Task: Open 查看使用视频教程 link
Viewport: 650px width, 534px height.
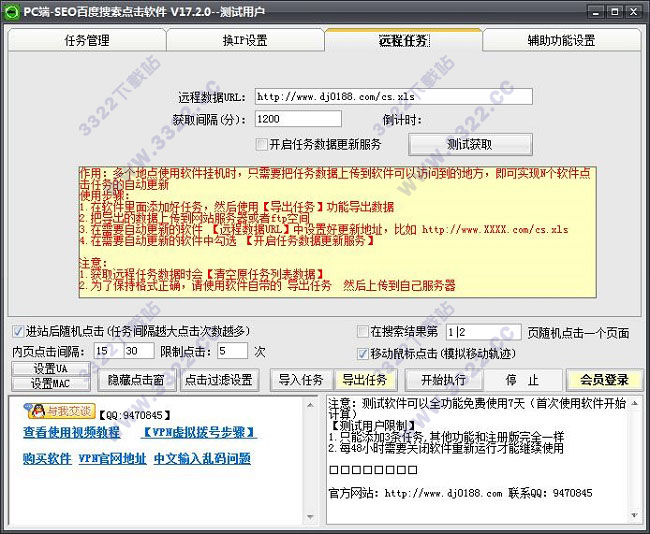Action: click(72, 433)
